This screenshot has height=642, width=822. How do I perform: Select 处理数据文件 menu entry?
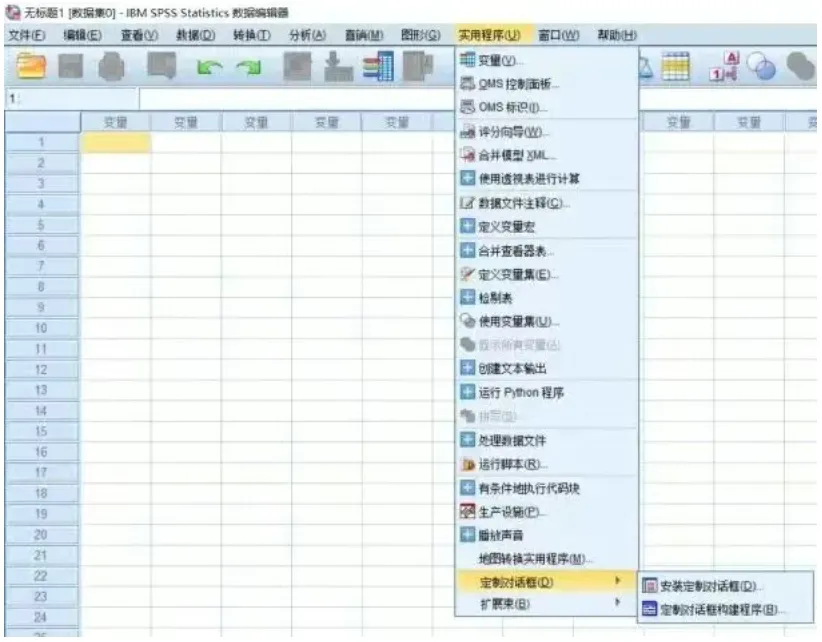546,440
